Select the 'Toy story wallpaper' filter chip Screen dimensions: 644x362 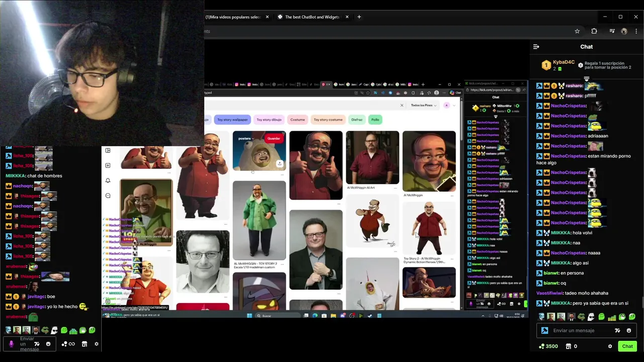click(x=232, y=120)
